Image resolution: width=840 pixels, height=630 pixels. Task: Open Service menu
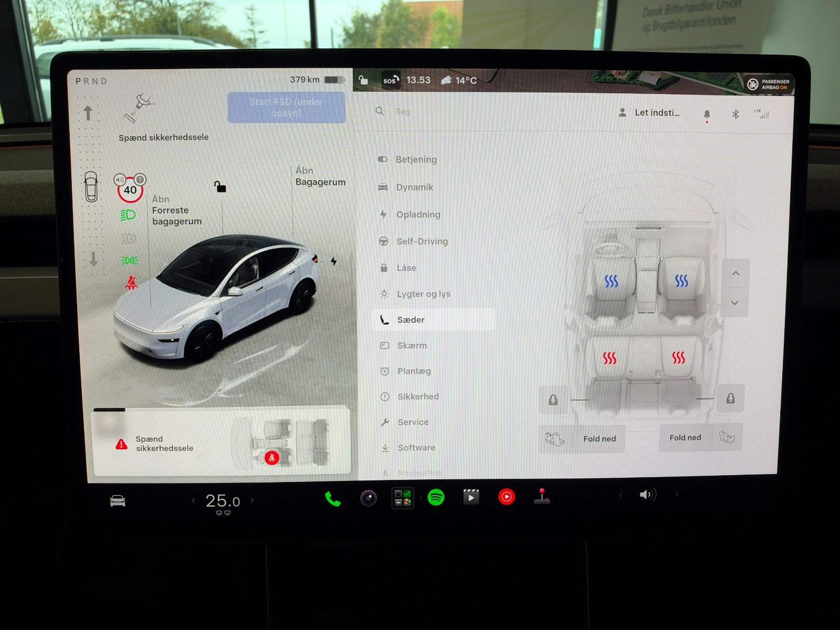[x=405, y=422]
